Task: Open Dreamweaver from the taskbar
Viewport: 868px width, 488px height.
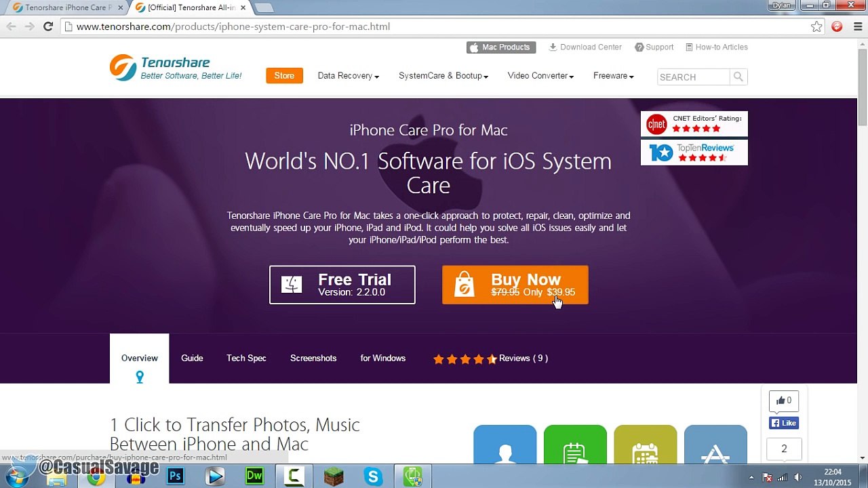Action: [254, 476]
